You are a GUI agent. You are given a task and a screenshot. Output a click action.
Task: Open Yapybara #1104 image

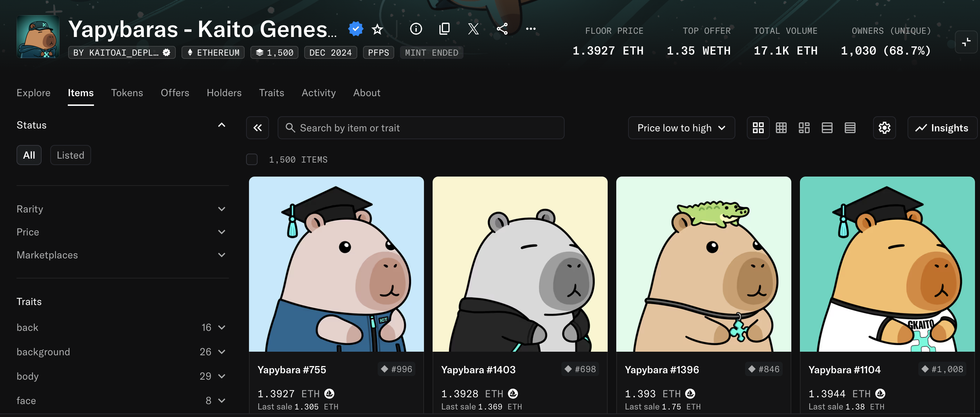[x=887, y=264]
